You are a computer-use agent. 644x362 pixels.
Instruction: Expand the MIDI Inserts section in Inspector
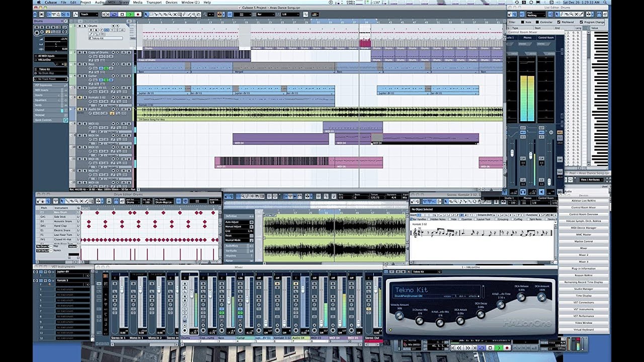tap(51, 90)
